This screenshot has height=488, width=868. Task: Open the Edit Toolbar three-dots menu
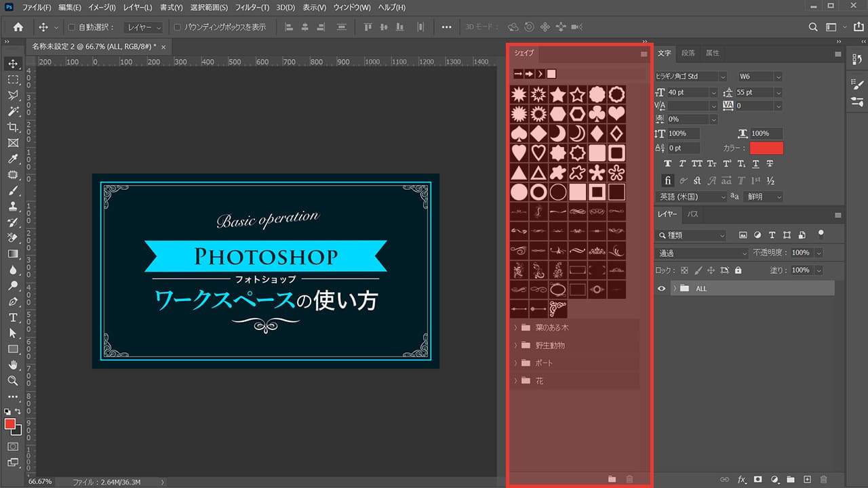click(13, 396)
